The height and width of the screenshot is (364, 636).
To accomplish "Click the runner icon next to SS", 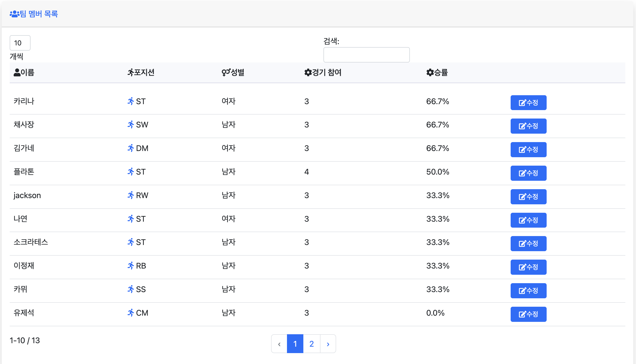I will pos(131,289).
